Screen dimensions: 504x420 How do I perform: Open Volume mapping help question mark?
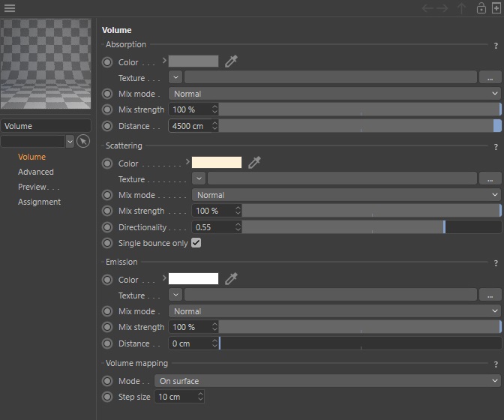point(496,364)
